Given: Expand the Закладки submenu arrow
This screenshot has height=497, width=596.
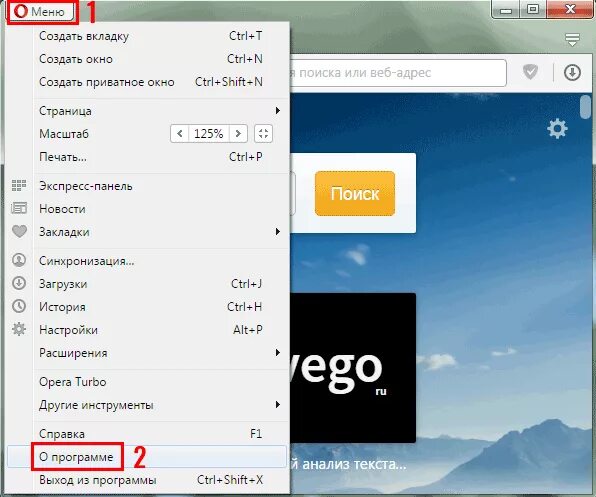Looking at the screenshot, I should pos(278,231).
